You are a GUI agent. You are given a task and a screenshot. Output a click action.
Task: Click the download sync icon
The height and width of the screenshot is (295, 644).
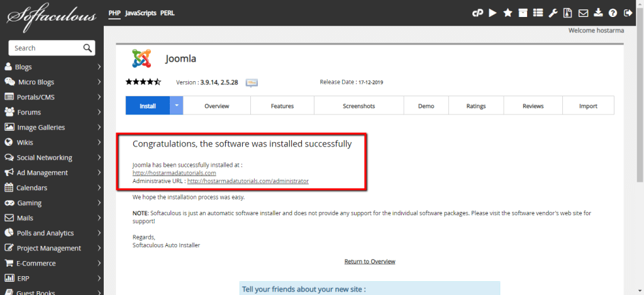pos(598,13)
